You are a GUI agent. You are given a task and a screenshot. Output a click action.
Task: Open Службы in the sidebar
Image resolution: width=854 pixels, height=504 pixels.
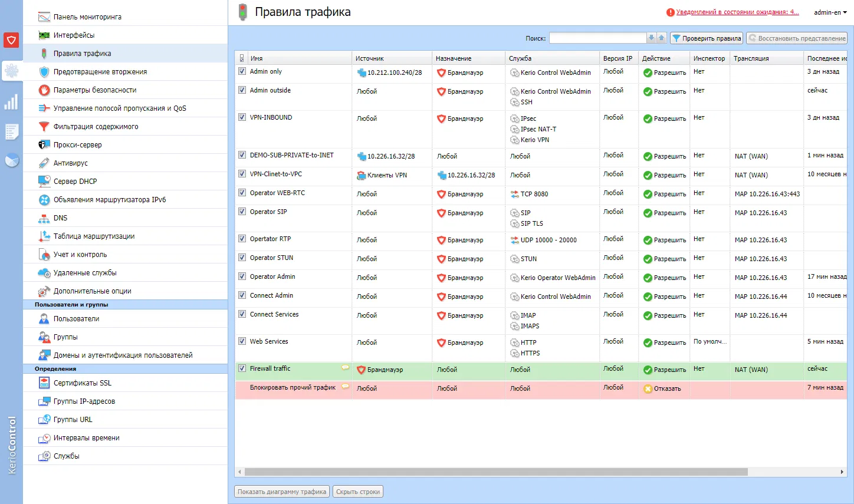[125, 456]
